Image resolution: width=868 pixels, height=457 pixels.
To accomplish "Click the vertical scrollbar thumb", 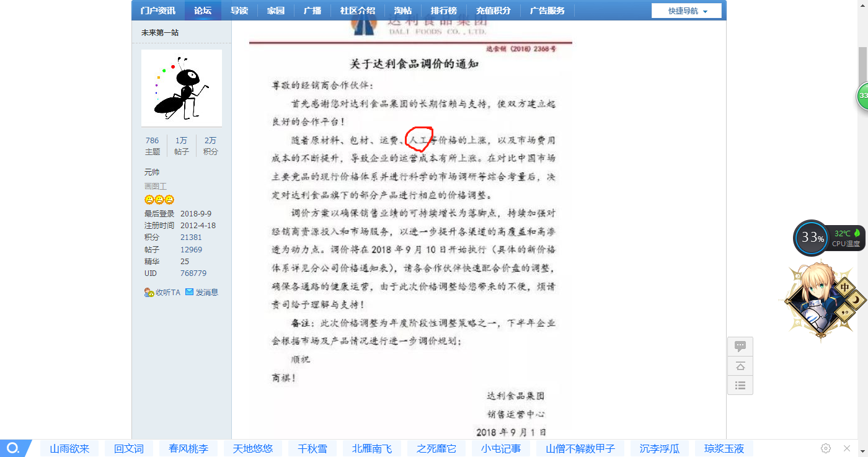I will coord(862,65).
